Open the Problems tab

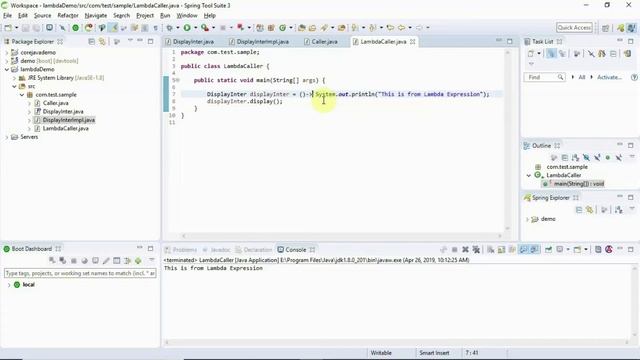181,250
